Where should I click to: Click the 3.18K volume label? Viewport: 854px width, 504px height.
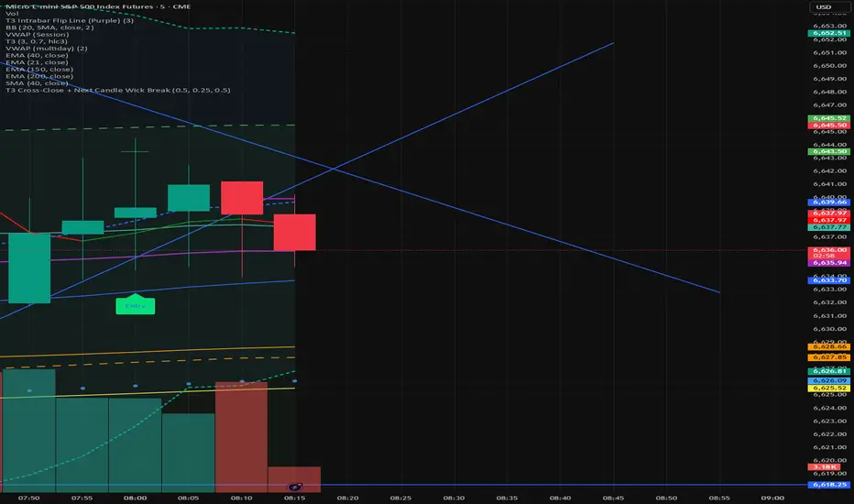pyautogui.click(x=825, y=467)
